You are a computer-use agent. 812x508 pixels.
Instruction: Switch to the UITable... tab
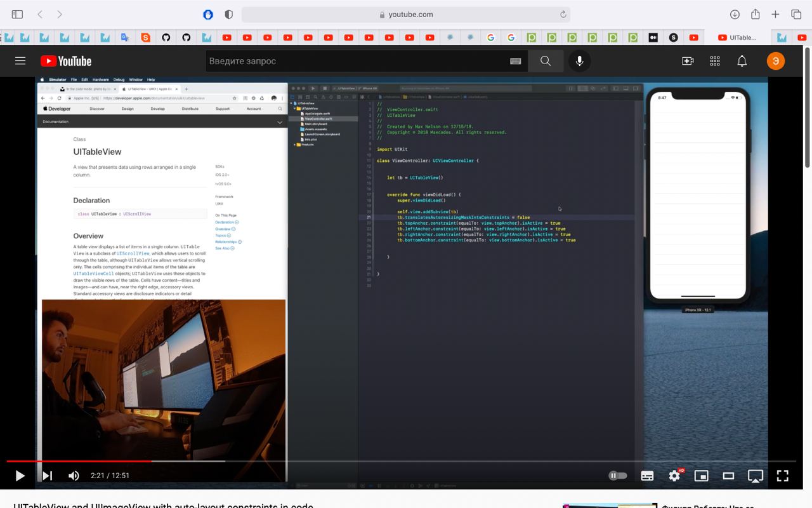tap(738, 37)
